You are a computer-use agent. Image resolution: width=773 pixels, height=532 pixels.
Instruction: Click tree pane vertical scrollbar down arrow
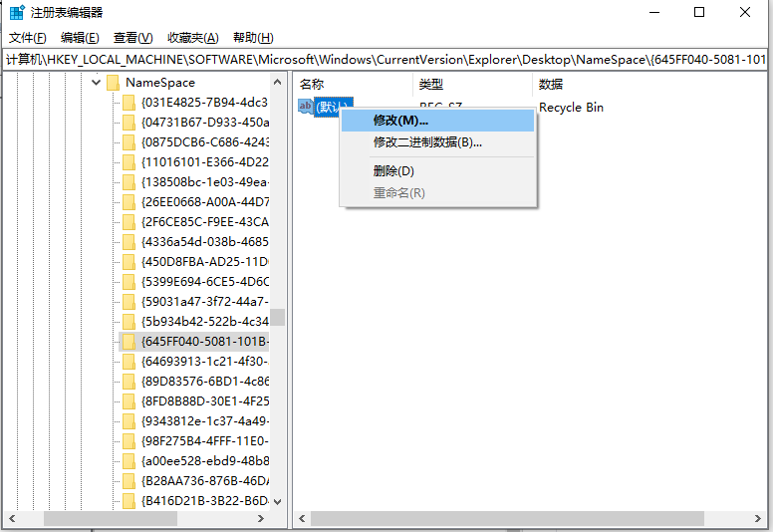tap(277, 501)
